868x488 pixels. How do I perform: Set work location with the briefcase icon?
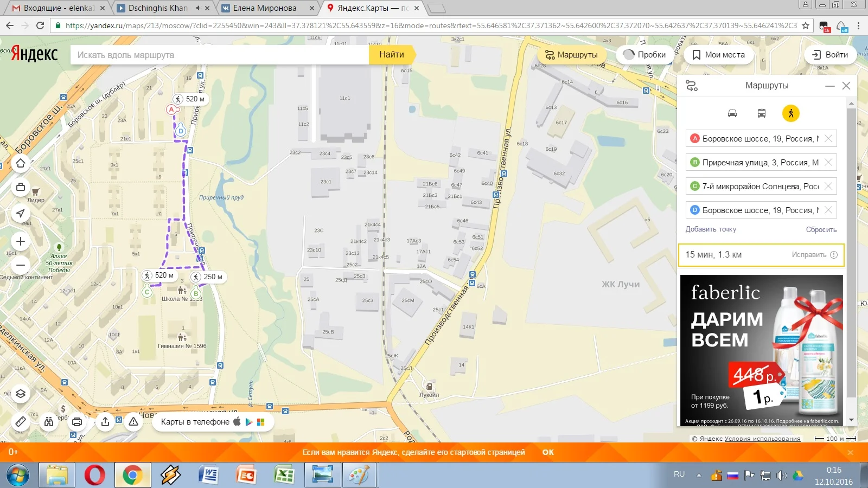pos(21,187)
